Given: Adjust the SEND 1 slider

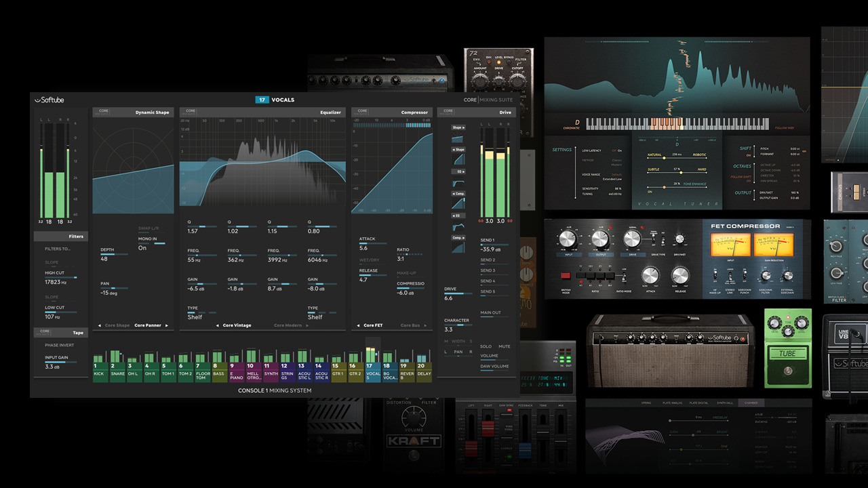Looking at the screenshot, I should (495, 245).
